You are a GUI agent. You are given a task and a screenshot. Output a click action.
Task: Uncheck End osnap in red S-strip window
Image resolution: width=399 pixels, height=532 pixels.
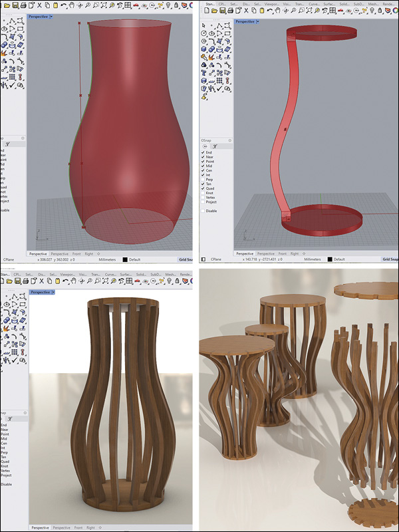[203, 152]
